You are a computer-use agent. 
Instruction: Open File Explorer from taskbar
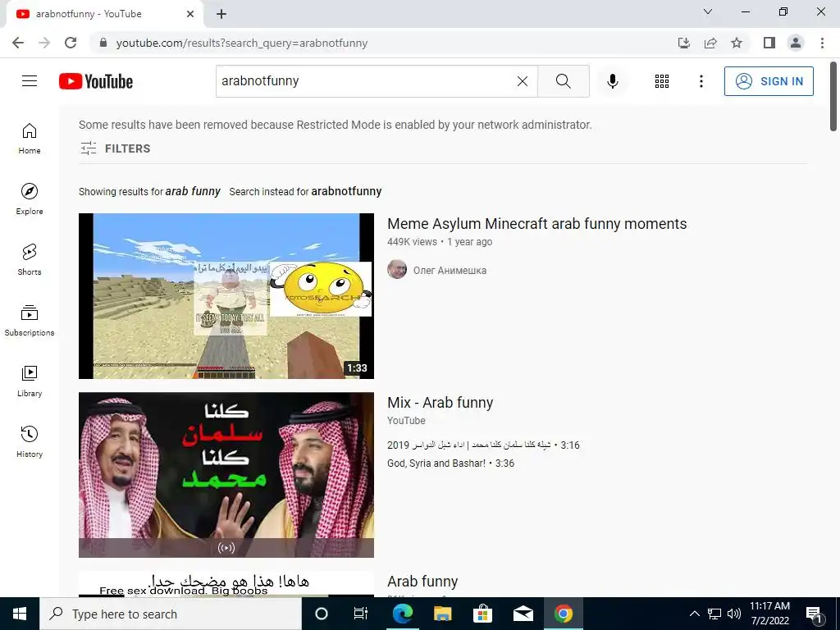pyautogui.click(x=442, y=614)
